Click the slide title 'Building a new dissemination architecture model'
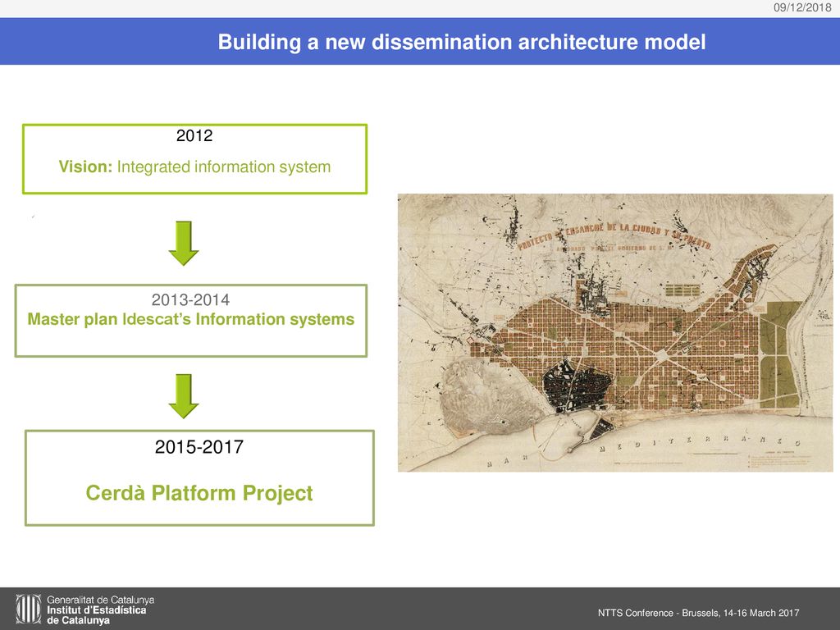The height and width of the screenshot is (630, 840). point(462,42)
